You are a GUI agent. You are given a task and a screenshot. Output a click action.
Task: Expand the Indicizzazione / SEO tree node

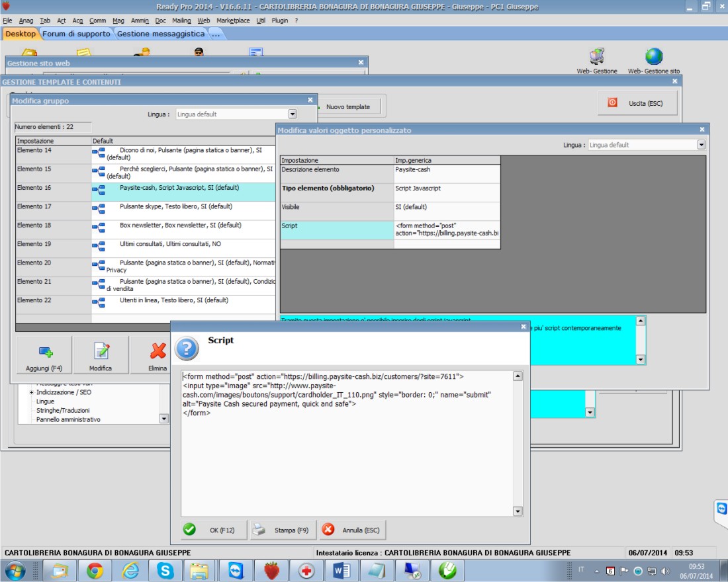click(31, 393)
